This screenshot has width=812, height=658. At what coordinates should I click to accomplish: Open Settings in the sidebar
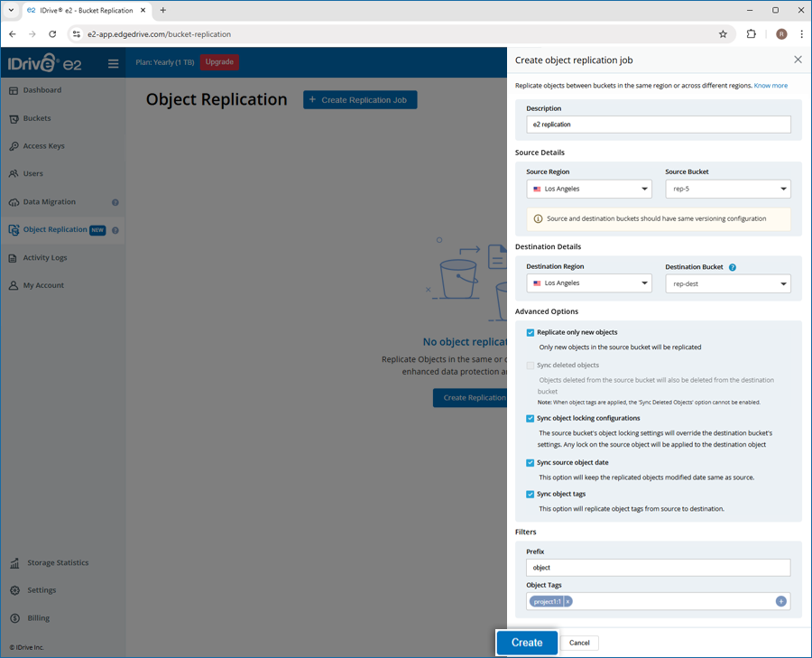(42, 590)
